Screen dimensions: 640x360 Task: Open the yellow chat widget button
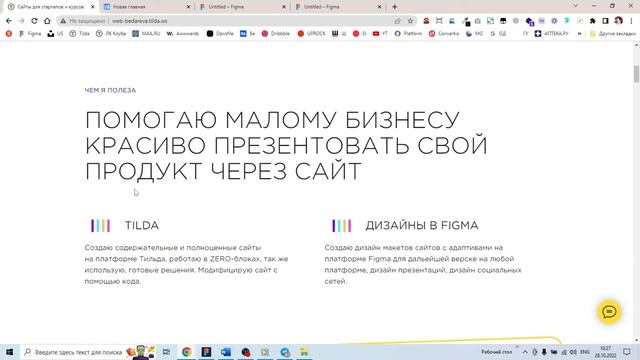click(x=609, y=312)
